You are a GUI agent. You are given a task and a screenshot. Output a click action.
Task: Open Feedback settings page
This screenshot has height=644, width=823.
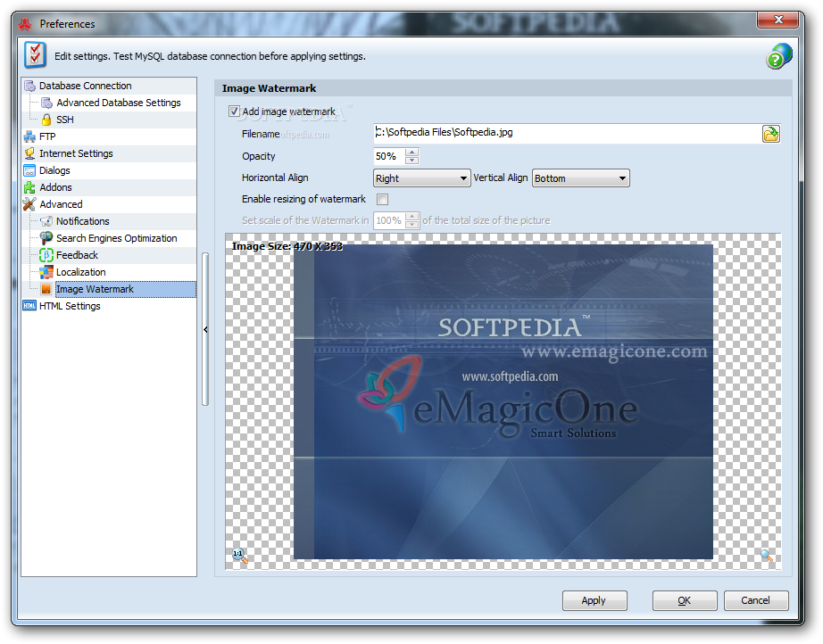coord(77,255)
